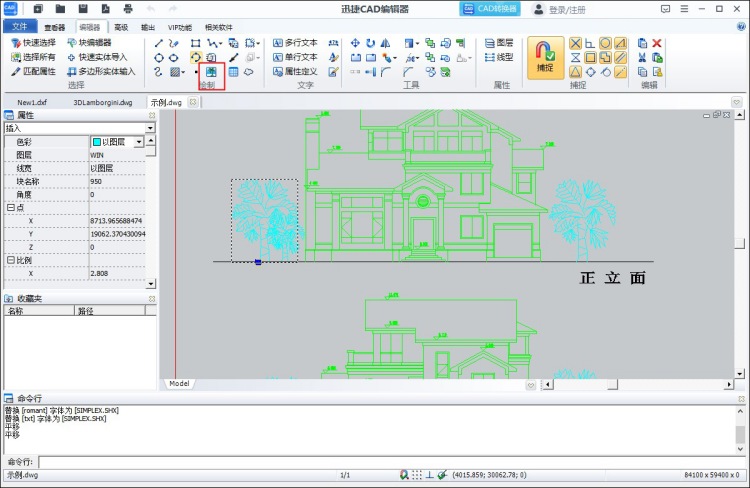Toggle endpoint snap X icon
This screenshot has height=488, width=750.
point(575,44)
